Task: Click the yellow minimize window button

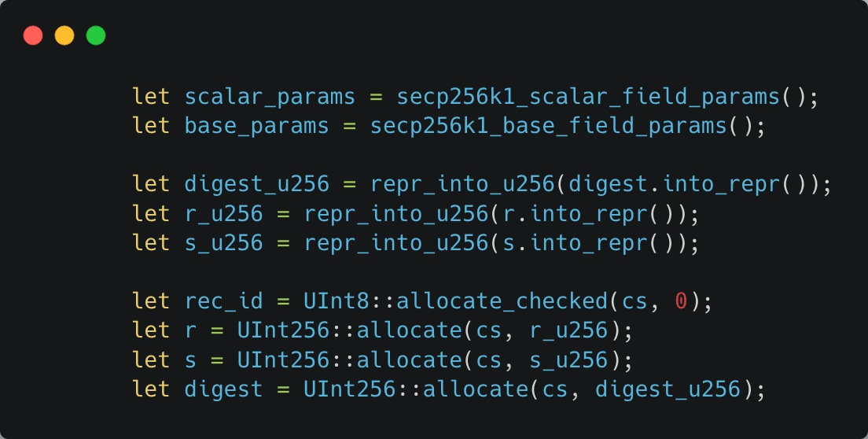Action: point(64,35)
